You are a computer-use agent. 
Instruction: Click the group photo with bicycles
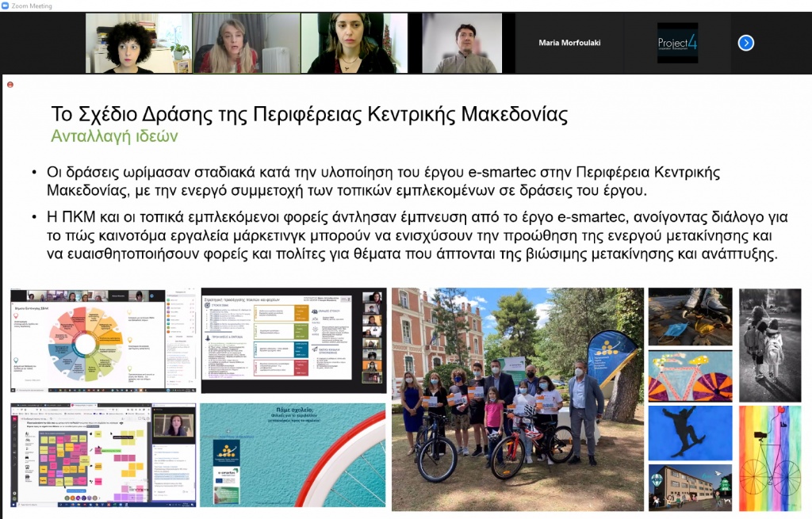click(x=518, y=399)
